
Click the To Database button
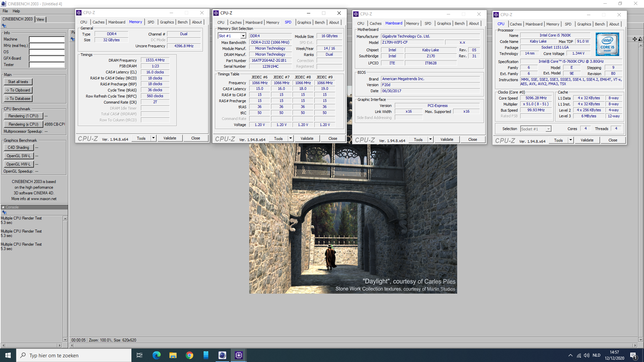coord(18,99)
